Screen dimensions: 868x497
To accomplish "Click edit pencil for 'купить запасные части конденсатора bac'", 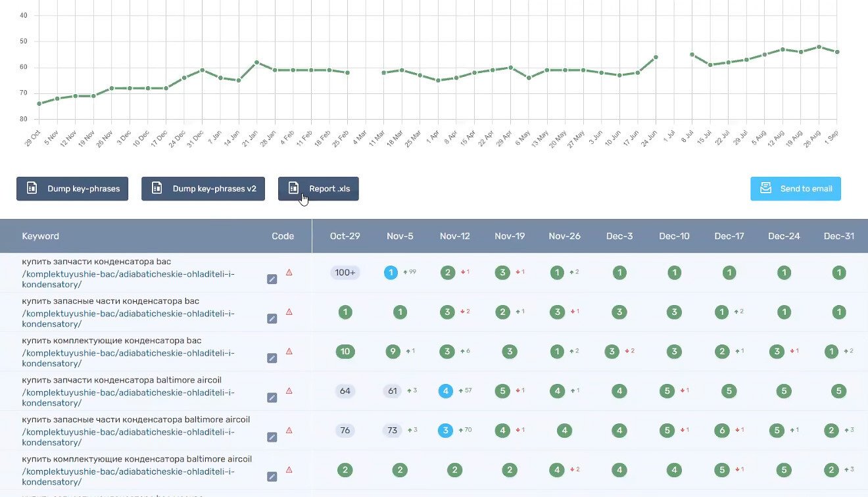I will [x=272, y=319].
